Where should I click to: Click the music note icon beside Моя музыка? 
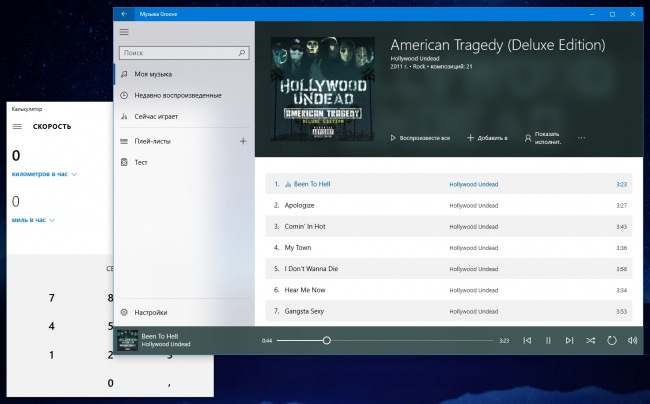[x=124, y=74]
